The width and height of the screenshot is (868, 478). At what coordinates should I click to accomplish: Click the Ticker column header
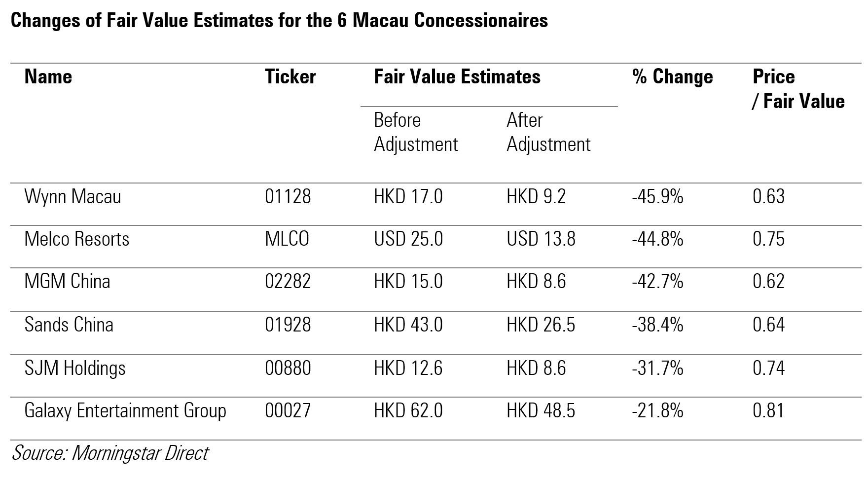point(290,77)
